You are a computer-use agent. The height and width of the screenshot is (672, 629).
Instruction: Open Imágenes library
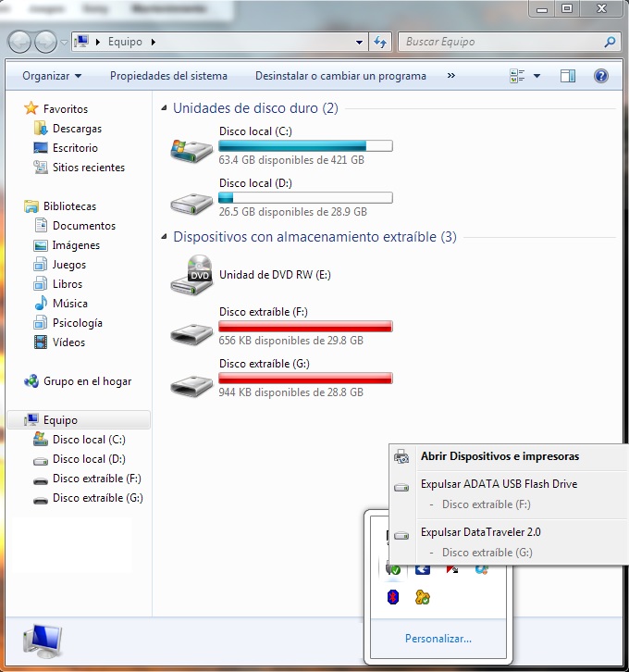(76, 245)
